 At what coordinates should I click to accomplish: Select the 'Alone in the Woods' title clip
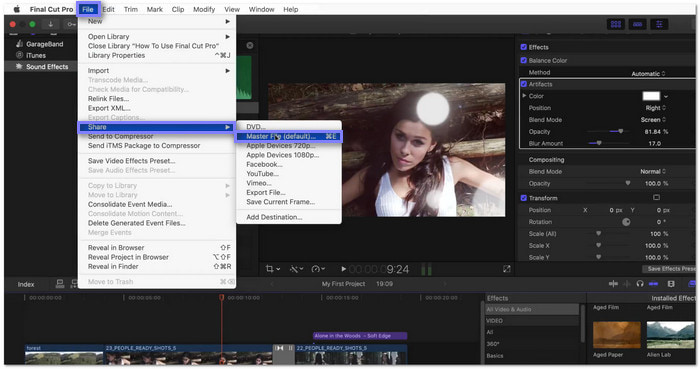(360, 336)
